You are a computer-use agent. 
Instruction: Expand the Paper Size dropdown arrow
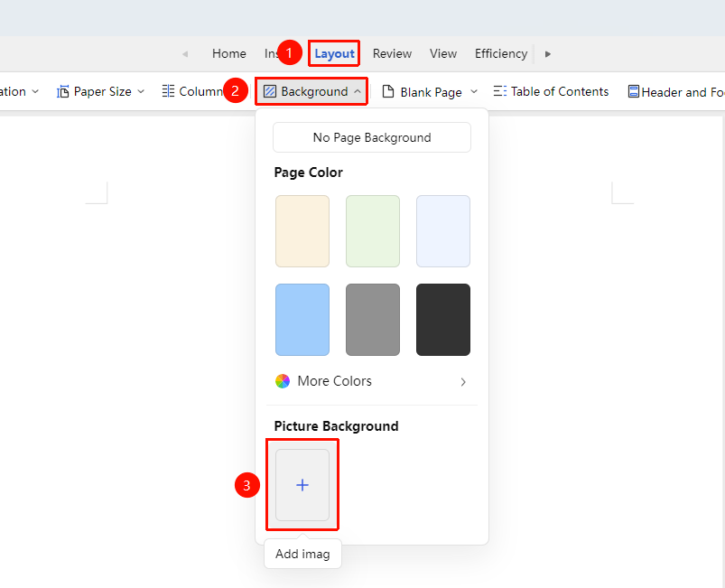point(141,91)
